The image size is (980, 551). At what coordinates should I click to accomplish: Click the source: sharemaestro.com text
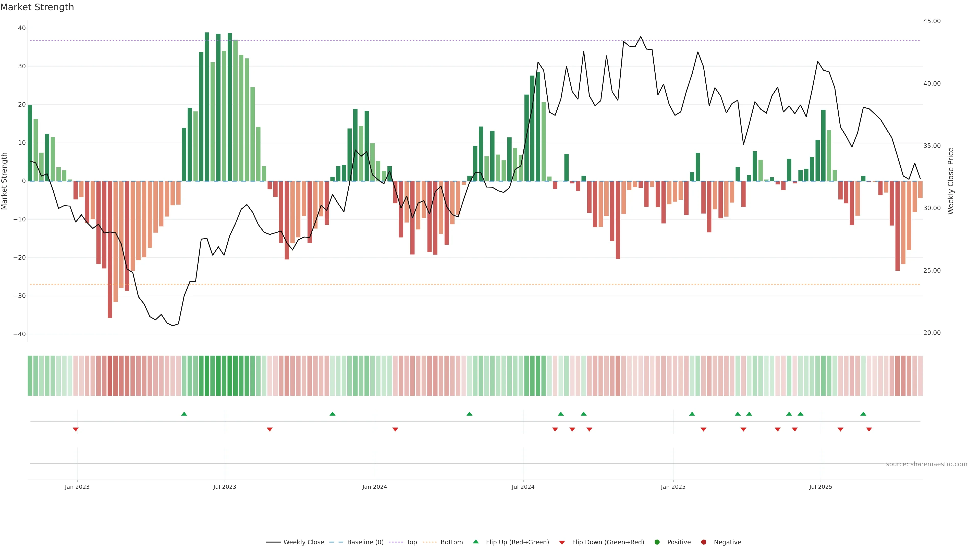[926, 464]
